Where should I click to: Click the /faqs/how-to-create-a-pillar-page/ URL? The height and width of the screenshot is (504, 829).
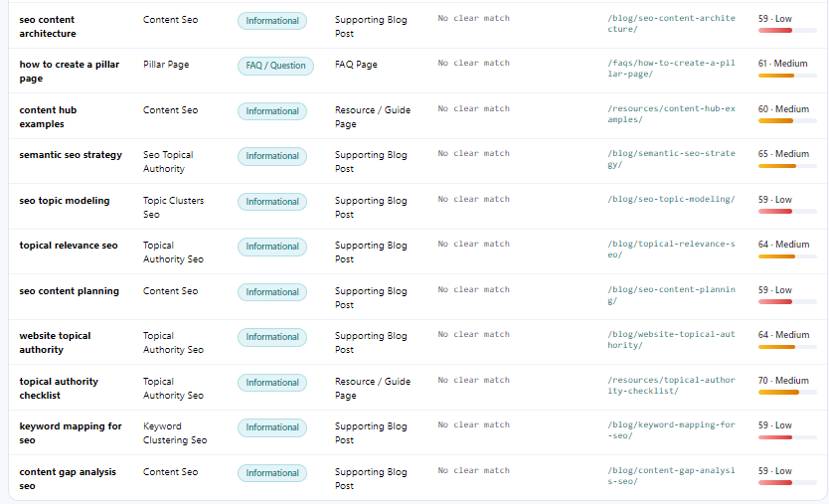tap(671, 69)
